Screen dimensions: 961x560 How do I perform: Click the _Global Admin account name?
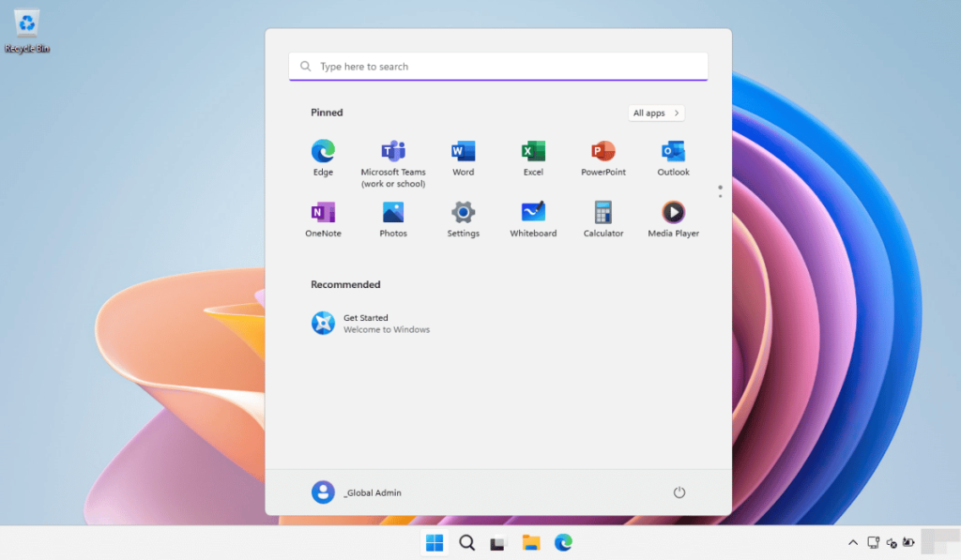coord(374,492)
